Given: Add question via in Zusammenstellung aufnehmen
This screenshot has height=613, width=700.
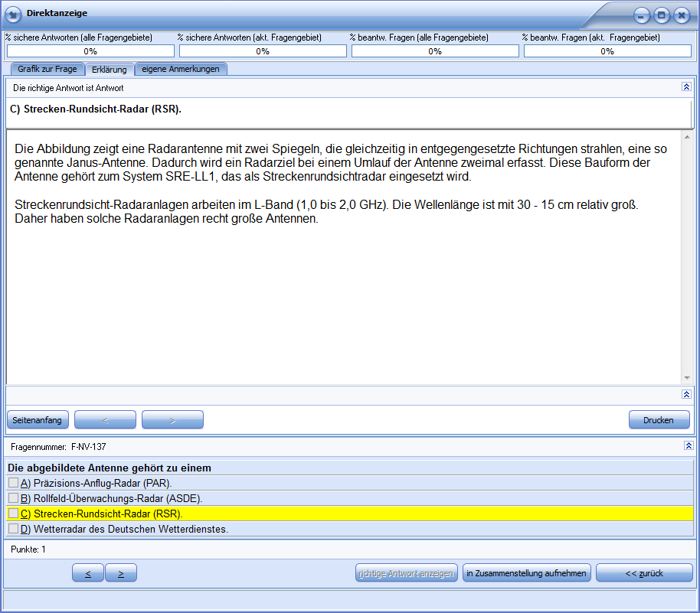Looking at the screenshot, I should click(x=526, y=573).
